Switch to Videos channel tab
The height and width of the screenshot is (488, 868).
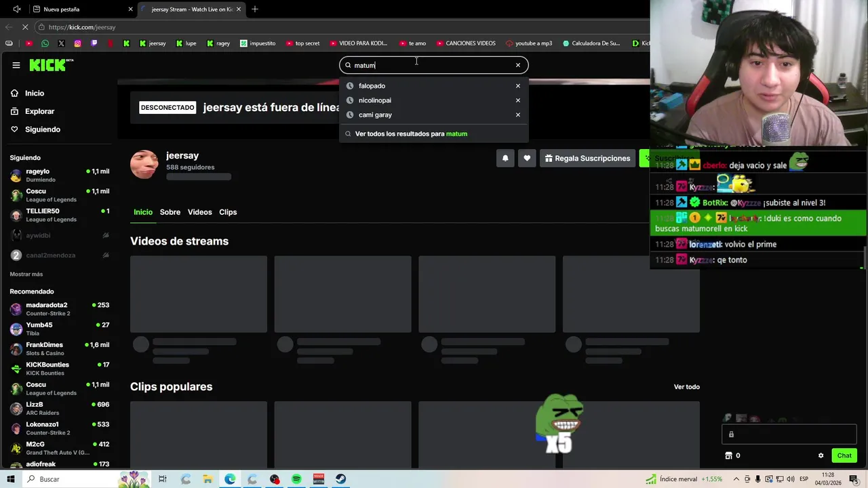(199, 212)
